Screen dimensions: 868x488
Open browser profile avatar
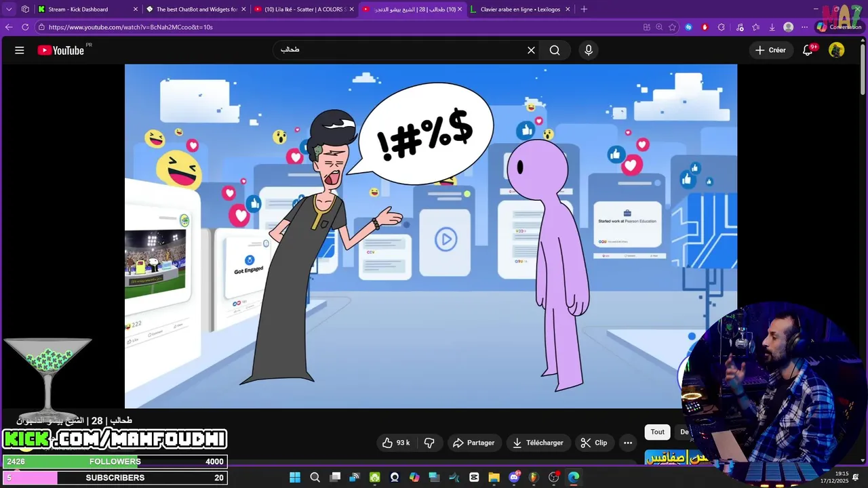tap(788, 27)
